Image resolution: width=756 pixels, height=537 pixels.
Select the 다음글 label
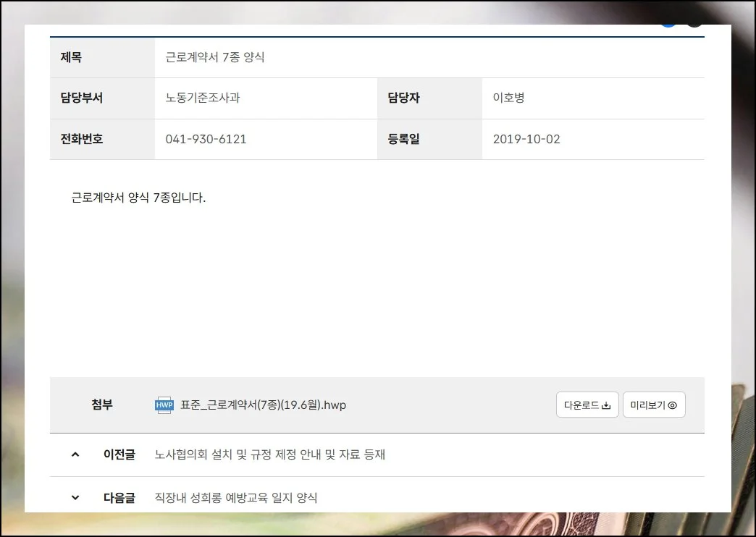point(119,497)
